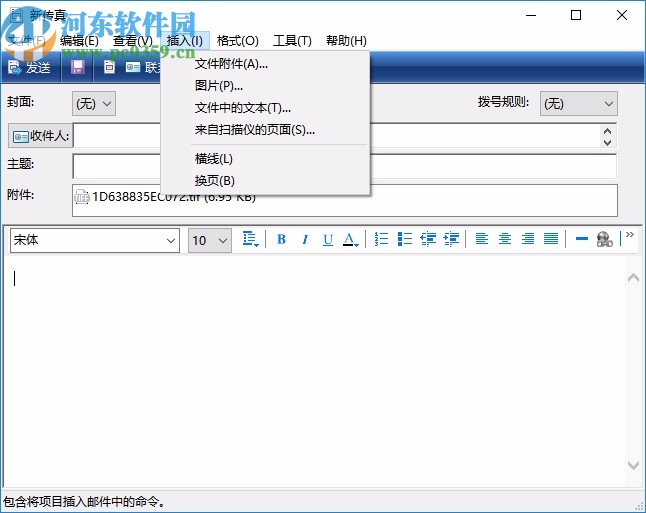Viewport: 646px width, 513px height.
Task: Minimize the New Fax window
Action: point(531,15)
